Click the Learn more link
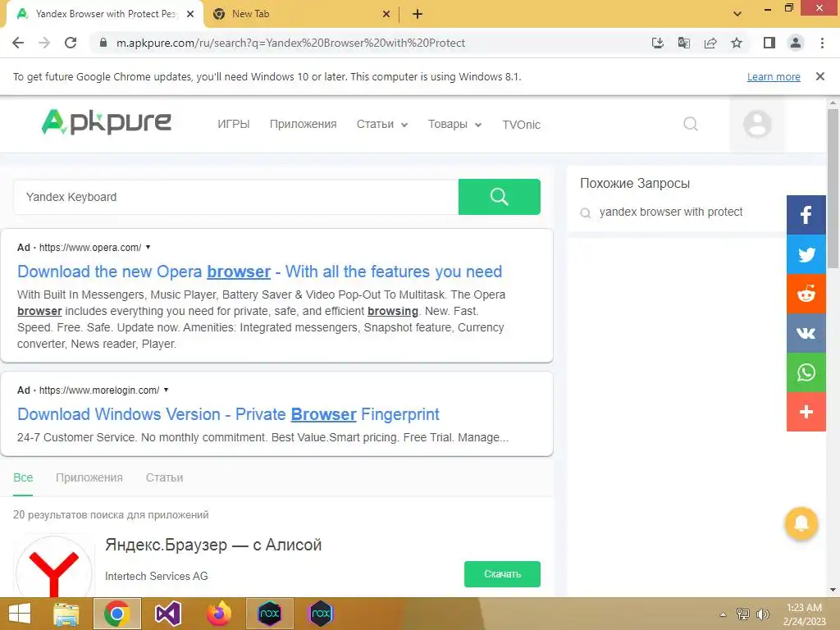840x630 pixels. (774, 76)
